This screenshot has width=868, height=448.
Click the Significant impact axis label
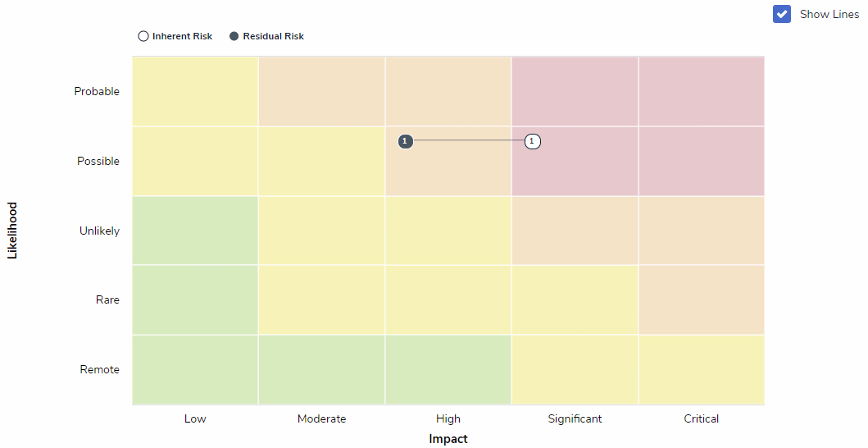pyautogui.click(x=575, y=418)
